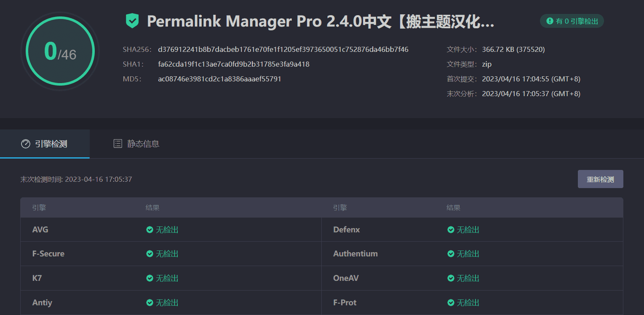Open the 引擎检测 tab
This screenshot has width=644, height=315.
point(45,144)
